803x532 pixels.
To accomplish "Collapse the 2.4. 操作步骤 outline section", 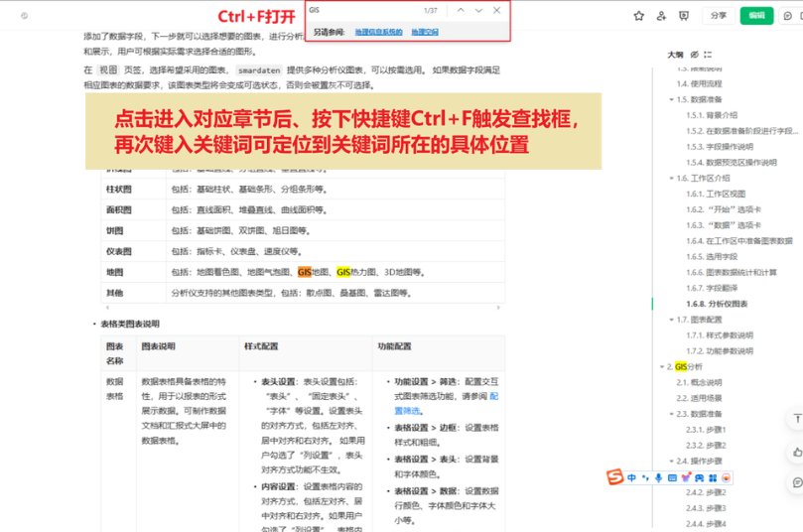I will tap(671, 461).
